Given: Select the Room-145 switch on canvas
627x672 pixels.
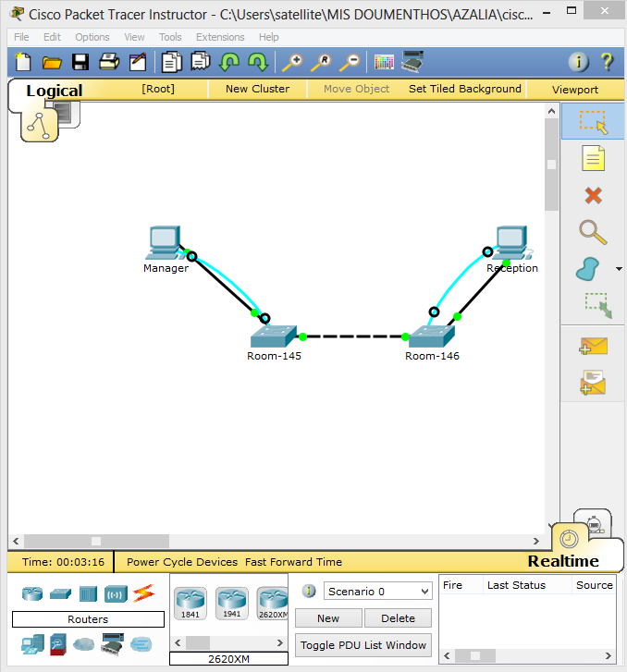Looking at the screenshot, I should [x=274, y=336].
